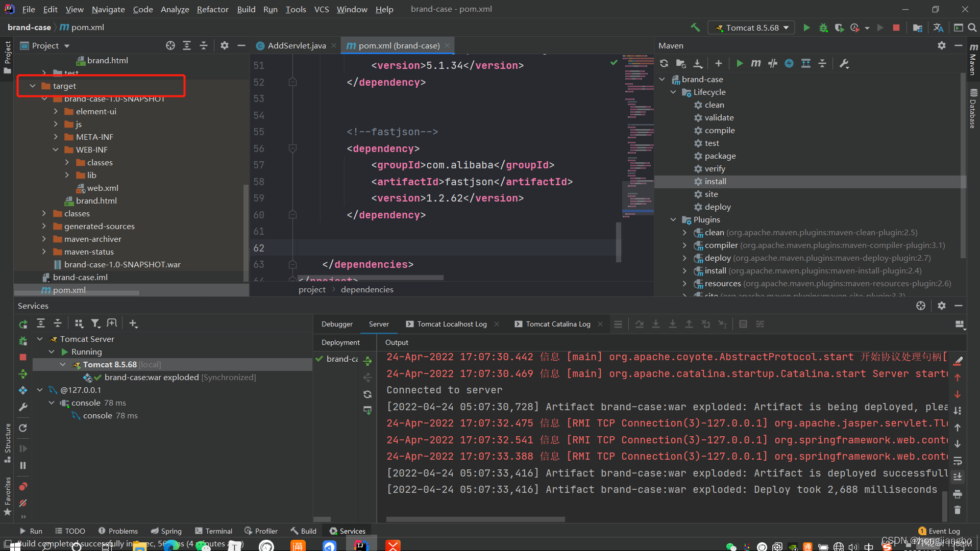Click the Debug bug icon in the toolbar
This screenshot has height=551, width=980.
coord(823,28)
